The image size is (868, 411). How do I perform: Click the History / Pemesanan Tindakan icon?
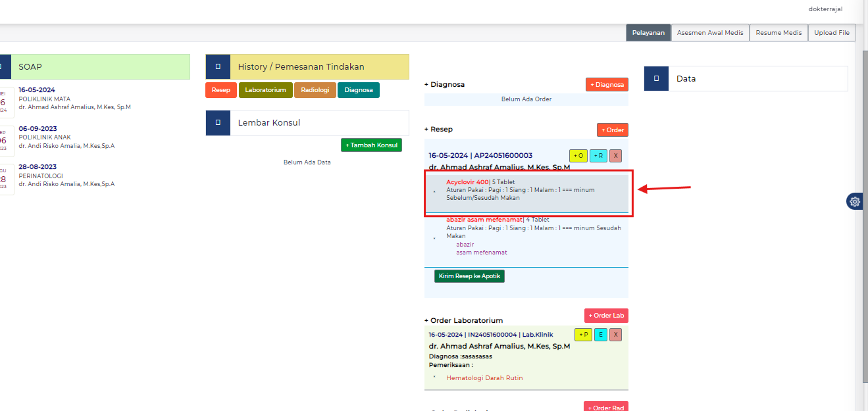point(218,67)
